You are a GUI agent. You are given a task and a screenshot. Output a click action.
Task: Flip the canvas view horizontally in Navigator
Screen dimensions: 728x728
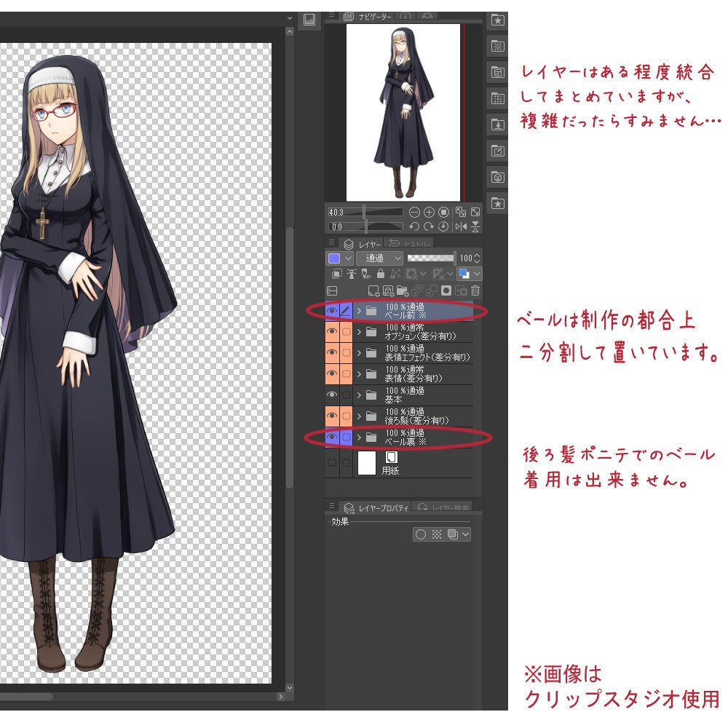coord(461,226)
